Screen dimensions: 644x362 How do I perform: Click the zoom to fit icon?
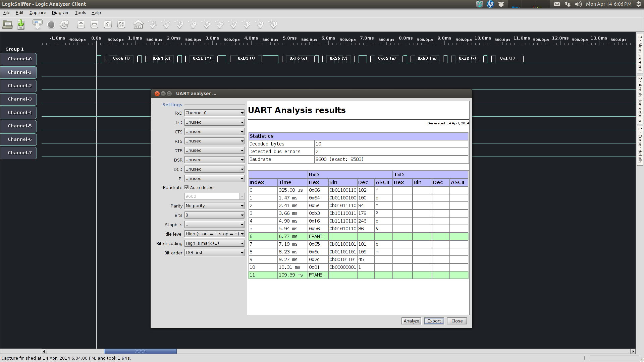[x=121, y=24]
